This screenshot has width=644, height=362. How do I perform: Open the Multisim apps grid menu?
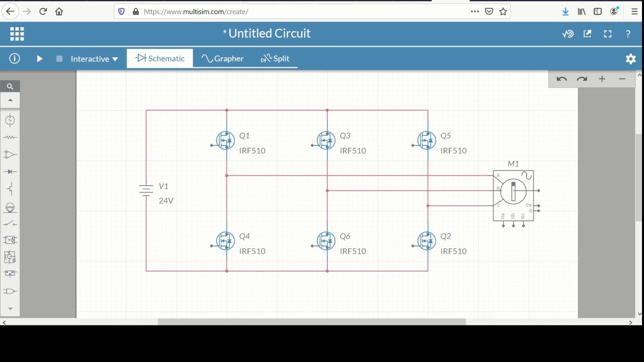click(17, 34)
